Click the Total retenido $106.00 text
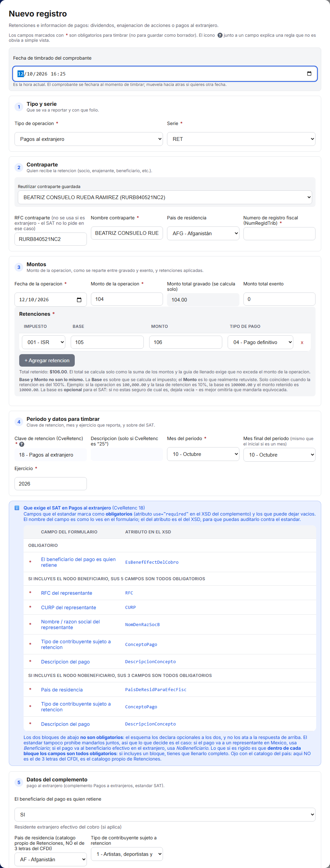This screenshot has width=330, height=868. point(43,372)
